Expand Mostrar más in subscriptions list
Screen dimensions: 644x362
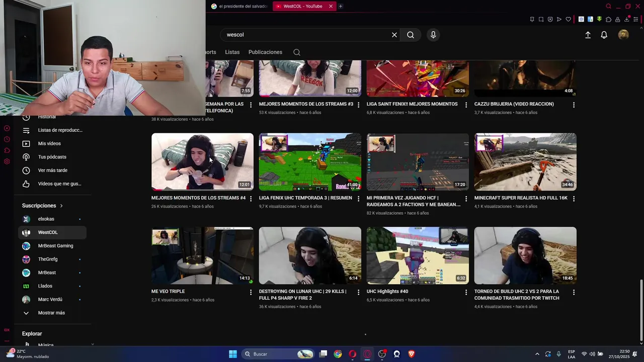(x=52, y=313)
